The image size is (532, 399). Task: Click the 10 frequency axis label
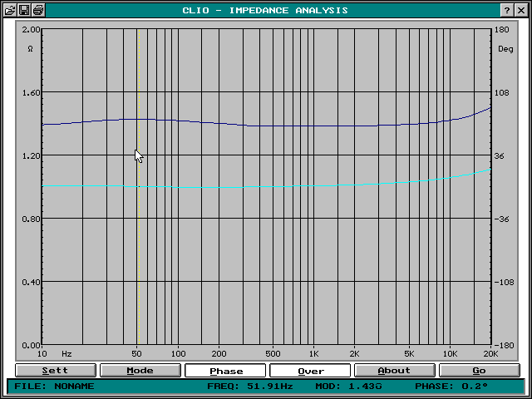tap(42, 354)
